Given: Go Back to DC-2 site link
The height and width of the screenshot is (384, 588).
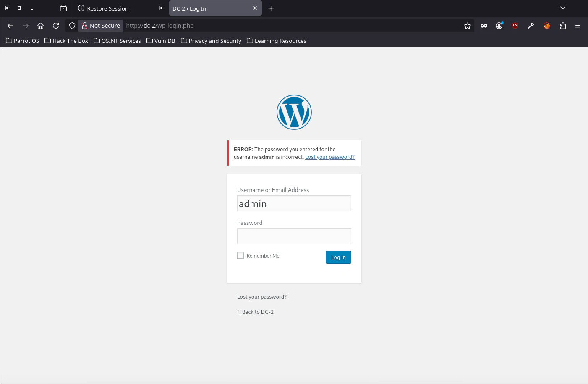Looking at the screenshot, I should (255, 312).
